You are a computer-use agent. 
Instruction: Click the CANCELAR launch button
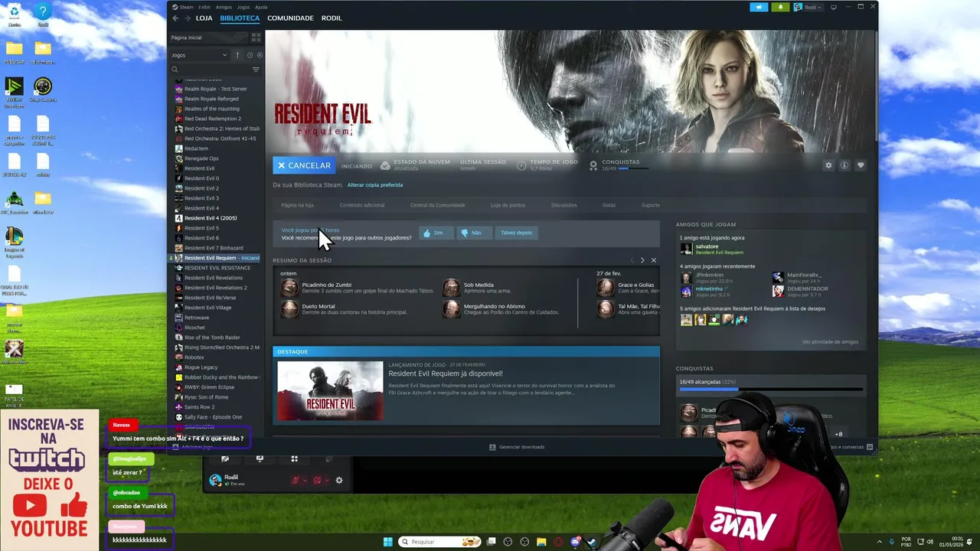click(304, 165)
